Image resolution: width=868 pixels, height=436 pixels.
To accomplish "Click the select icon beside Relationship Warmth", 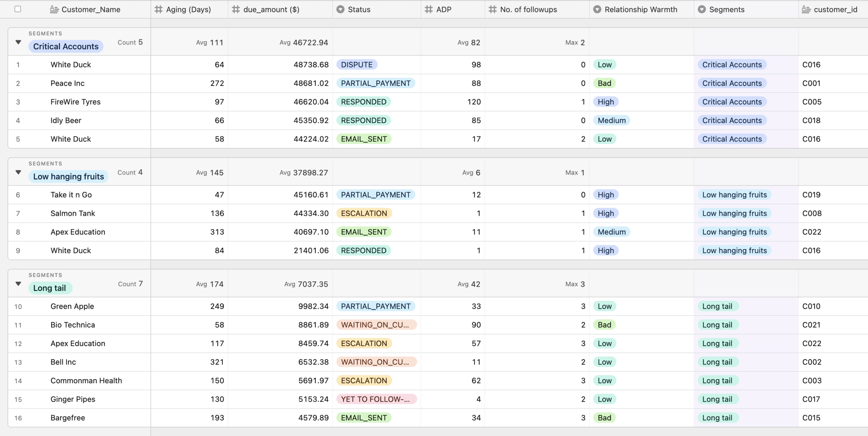I will tap(597, 9).
